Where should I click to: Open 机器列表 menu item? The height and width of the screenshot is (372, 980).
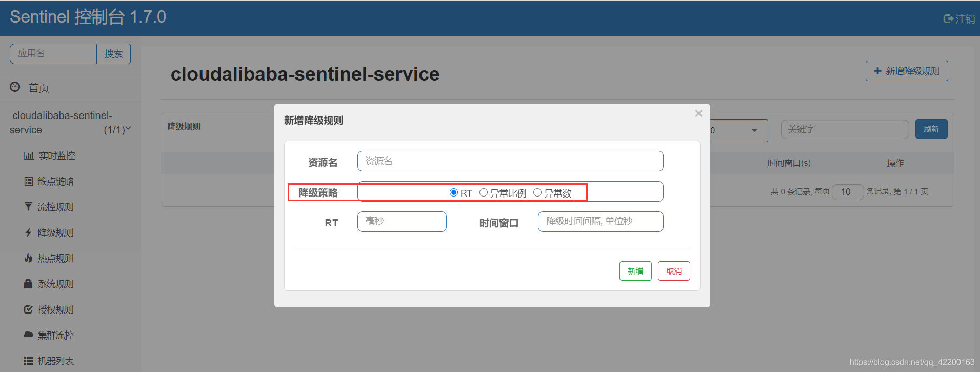point(56,361)
